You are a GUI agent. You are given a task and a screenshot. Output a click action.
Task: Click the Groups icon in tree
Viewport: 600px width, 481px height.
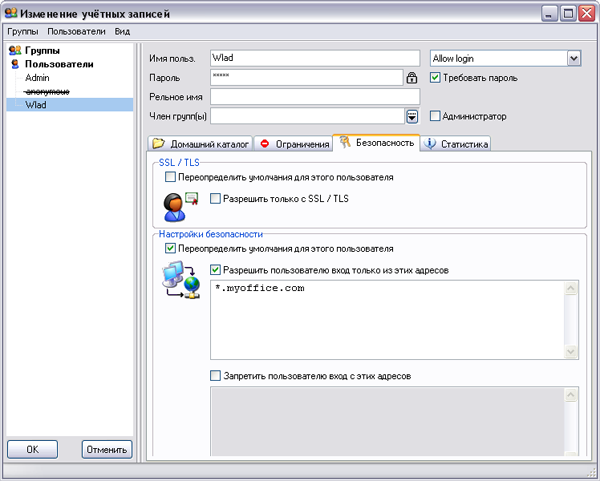15,50
